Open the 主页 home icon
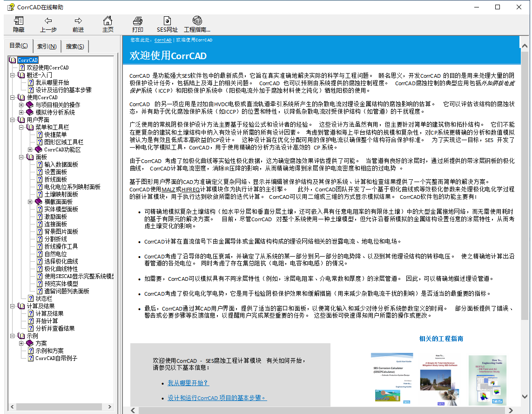532x414 pixels. (108, 20)
